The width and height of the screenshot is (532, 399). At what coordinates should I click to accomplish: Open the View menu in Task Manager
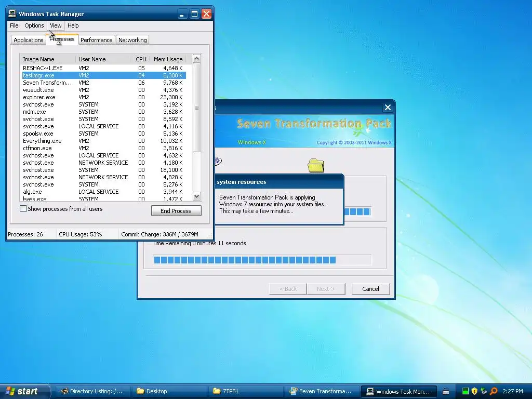point(56,25)
